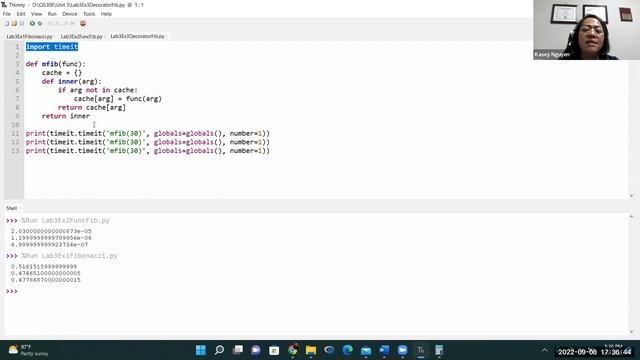Open Microsoft Store from taskbar
Viewport: 640px width, 360px height.
[274, 350]
